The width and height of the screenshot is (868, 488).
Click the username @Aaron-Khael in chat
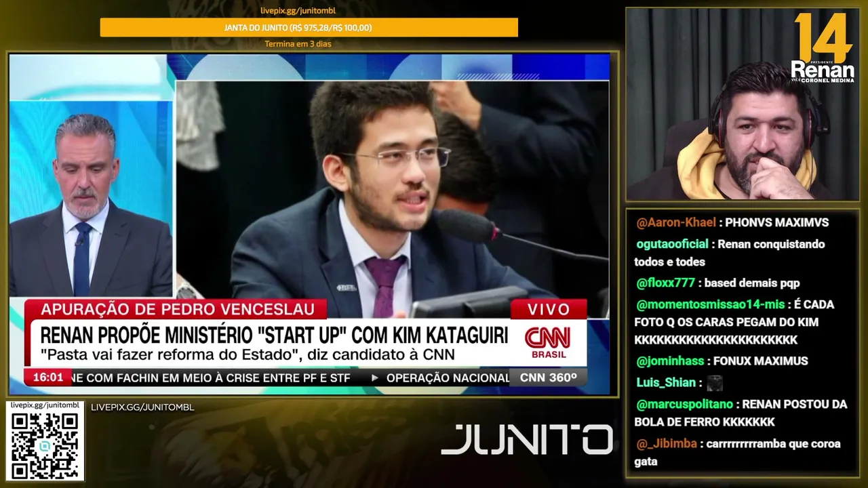(x=676, y=222)
